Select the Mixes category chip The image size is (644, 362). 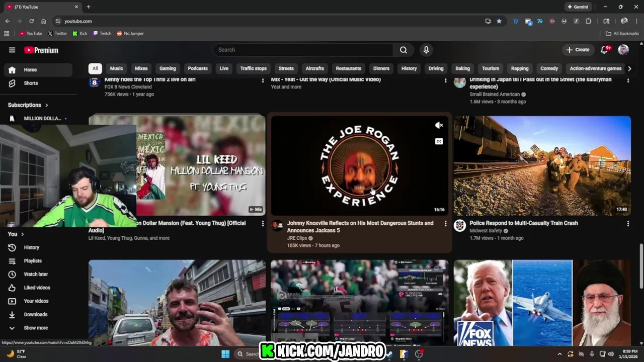[x=141, y=68]
